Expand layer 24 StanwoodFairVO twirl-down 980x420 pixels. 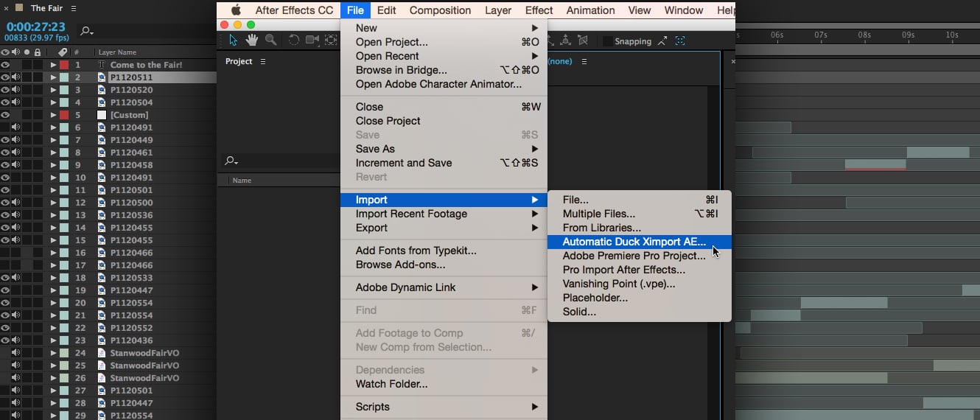pos(53,353)
